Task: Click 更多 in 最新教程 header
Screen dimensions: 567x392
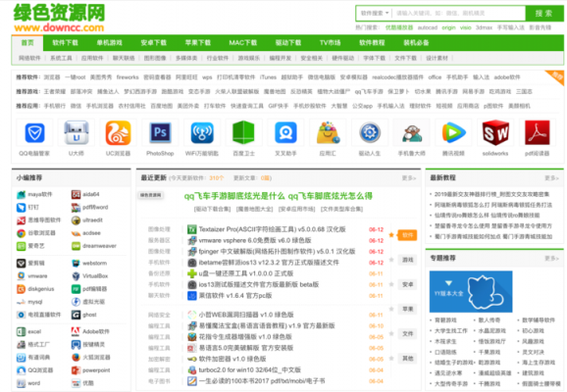Action: coord(552,178)
